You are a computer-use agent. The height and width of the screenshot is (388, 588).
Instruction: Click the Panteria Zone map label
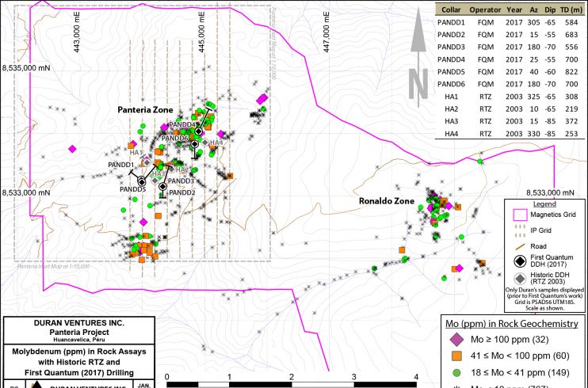click(146, 110)
